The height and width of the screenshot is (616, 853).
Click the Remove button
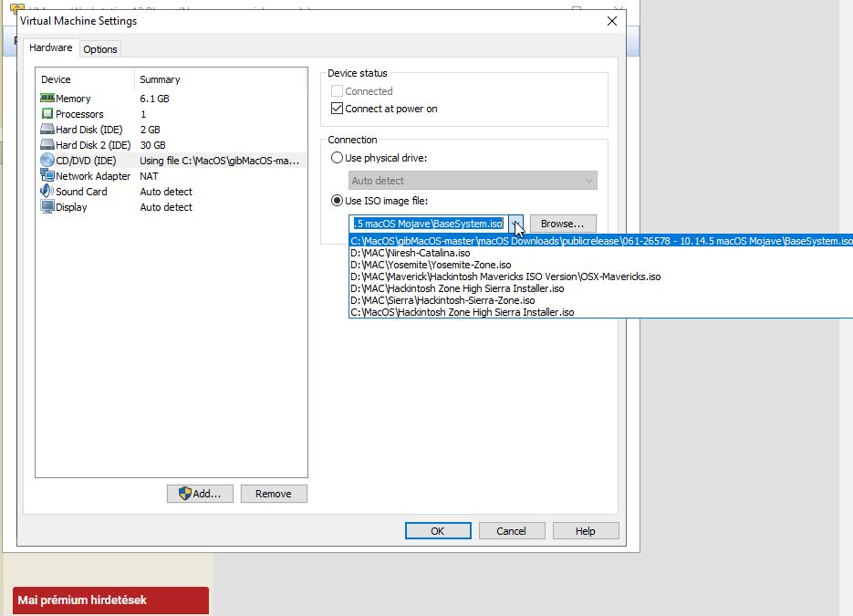click(274, 494)
